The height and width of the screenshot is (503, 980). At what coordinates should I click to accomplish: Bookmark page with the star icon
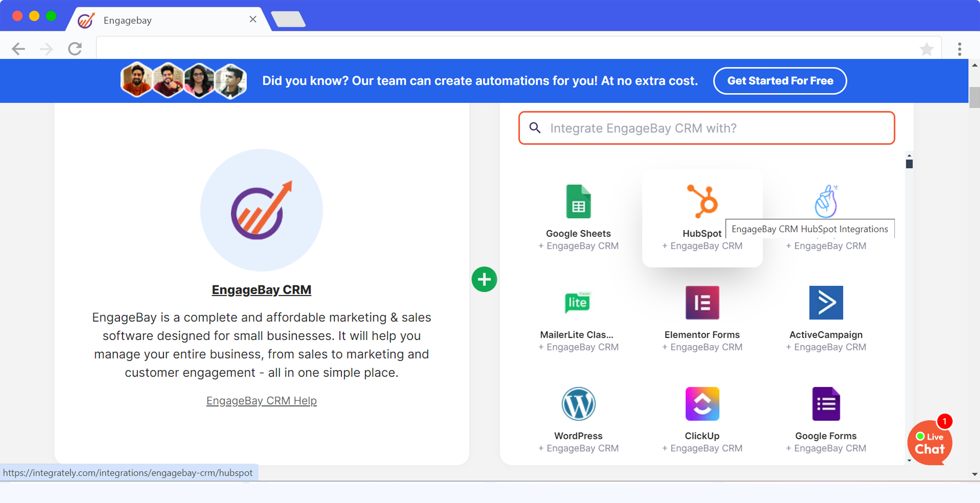point(926,49)
